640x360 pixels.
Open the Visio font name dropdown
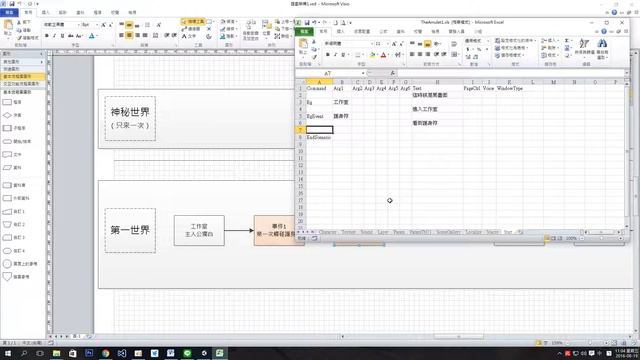click(x=78, y=25)
